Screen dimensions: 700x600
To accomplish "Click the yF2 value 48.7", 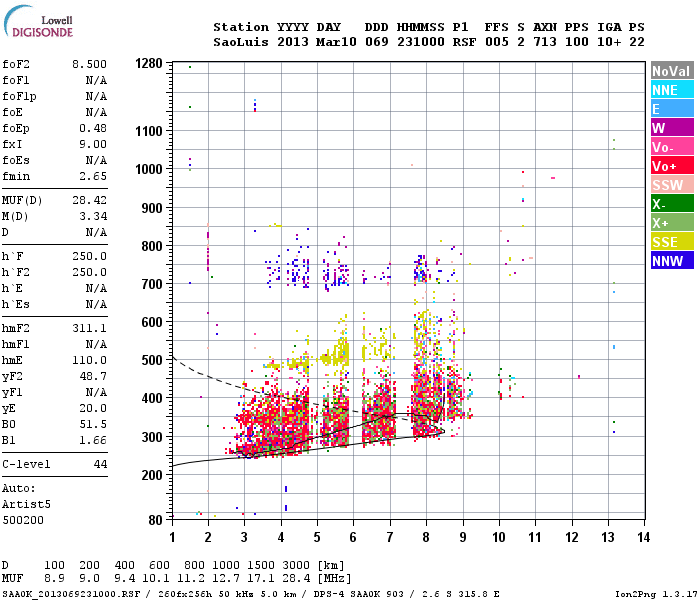I will 93,376.
